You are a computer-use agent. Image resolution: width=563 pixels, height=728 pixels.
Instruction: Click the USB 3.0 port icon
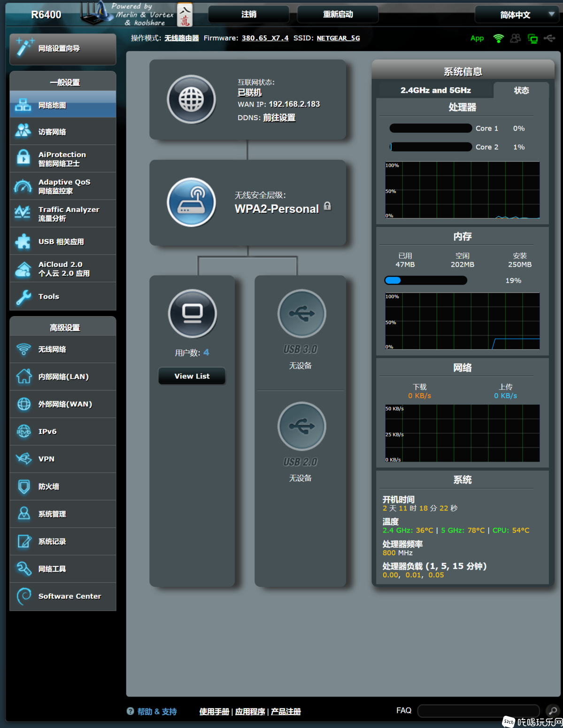click(x=301, y=313)
